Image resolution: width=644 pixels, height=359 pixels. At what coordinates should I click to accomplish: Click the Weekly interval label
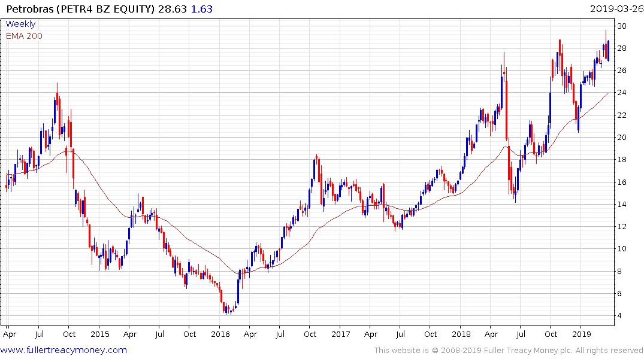(20, 24)
